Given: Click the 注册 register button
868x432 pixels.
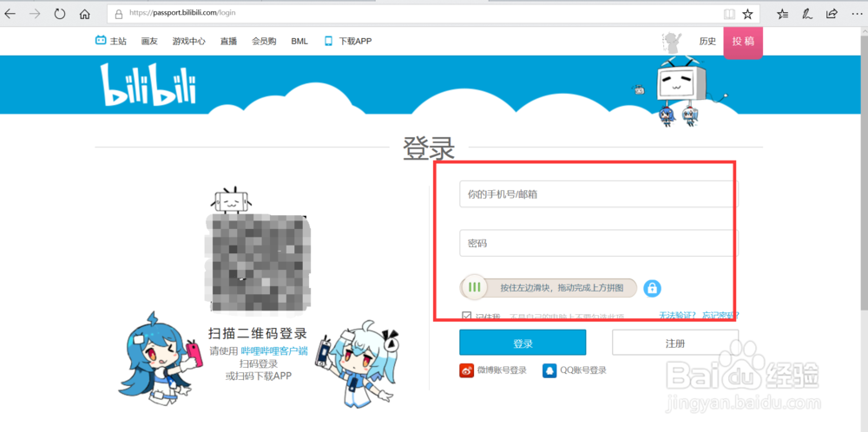Looking at the screenshot, I should click(675, 343).
